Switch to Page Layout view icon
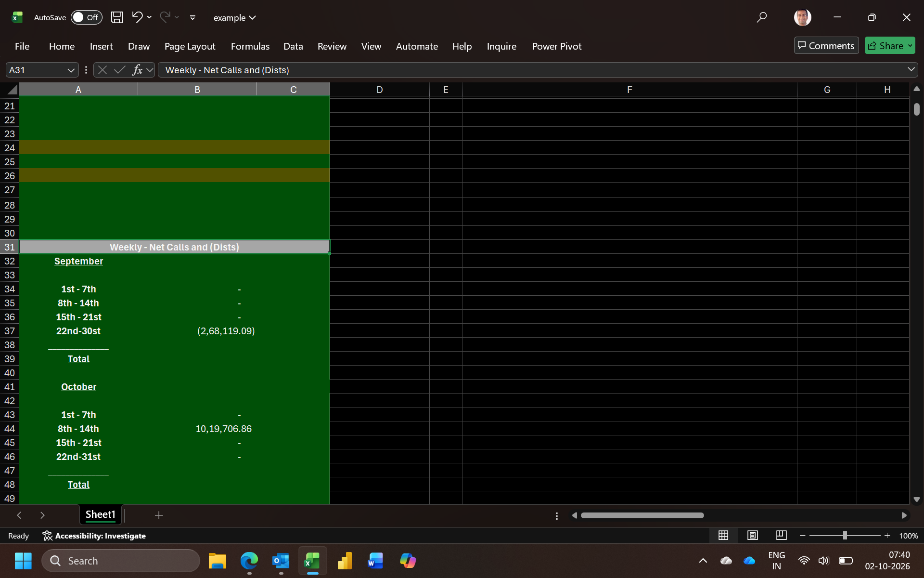 coord(753,535)
